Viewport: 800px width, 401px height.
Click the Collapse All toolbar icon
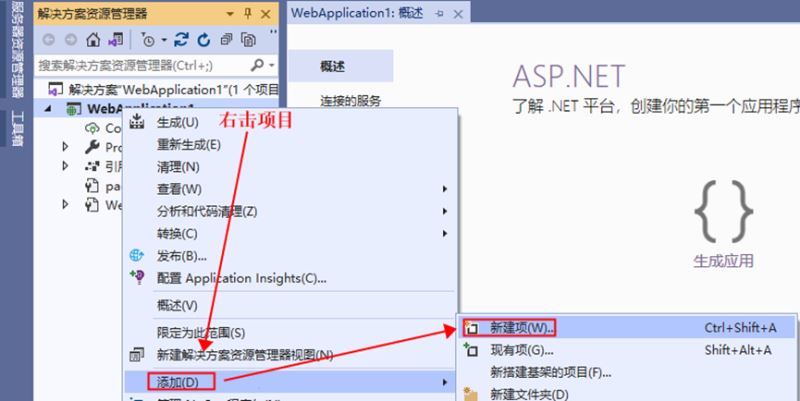pos(227,40)
